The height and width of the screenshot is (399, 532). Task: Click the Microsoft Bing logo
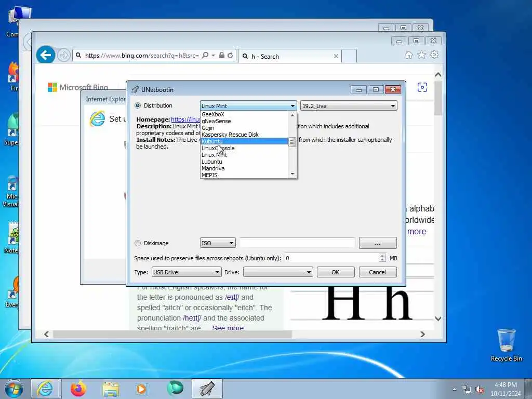click(x=78, y=87)
